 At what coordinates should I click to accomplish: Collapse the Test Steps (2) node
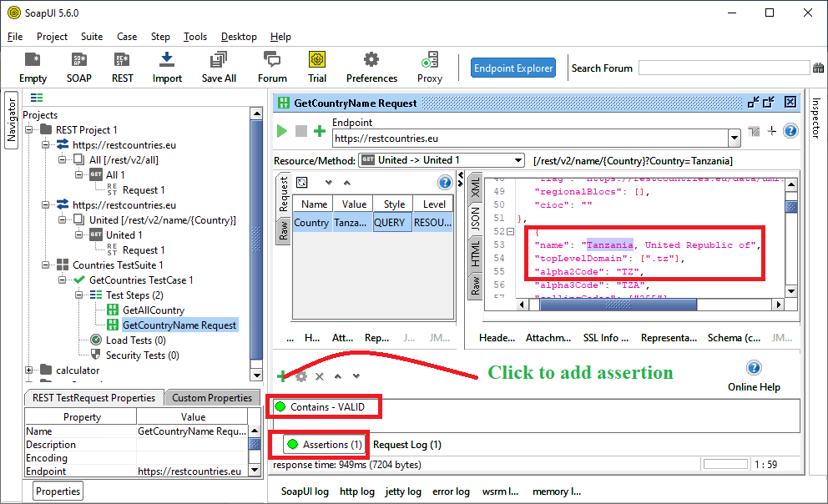tap(79, 295)
